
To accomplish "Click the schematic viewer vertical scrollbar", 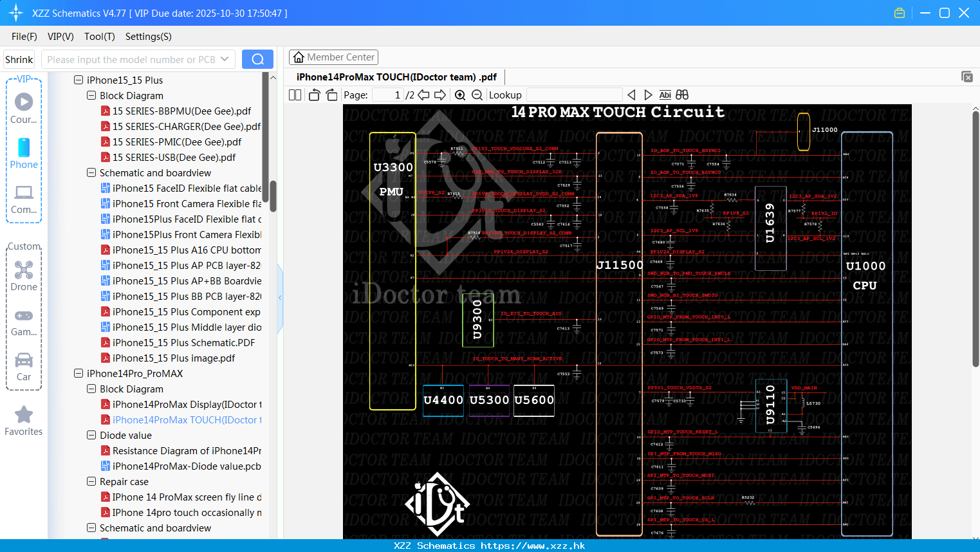I will 975,239.
